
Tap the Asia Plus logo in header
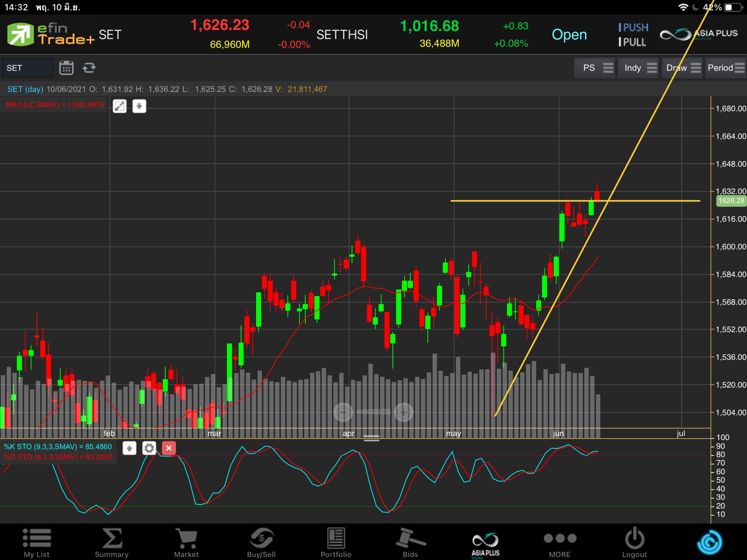click(x=699, y=34)
